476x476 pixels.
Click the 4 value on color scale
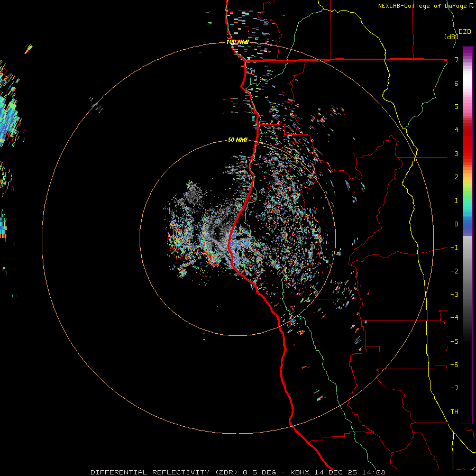coord(456,130)
